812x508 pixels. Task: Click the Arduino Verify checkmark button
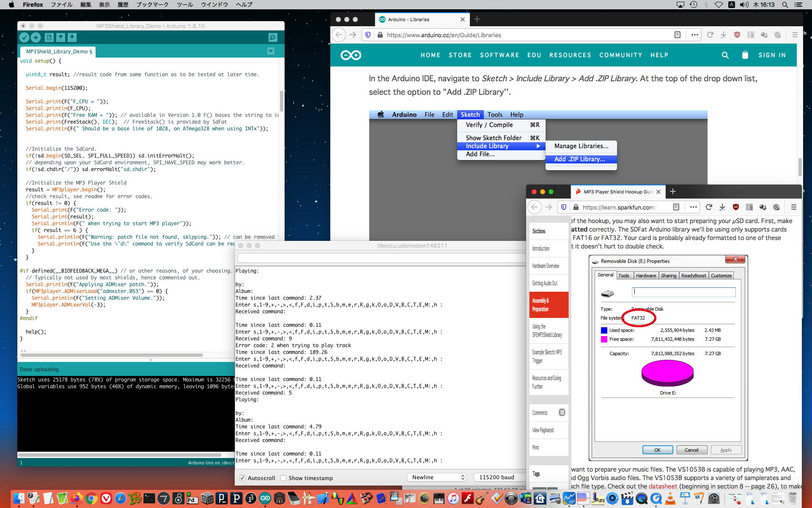(24, 38)
